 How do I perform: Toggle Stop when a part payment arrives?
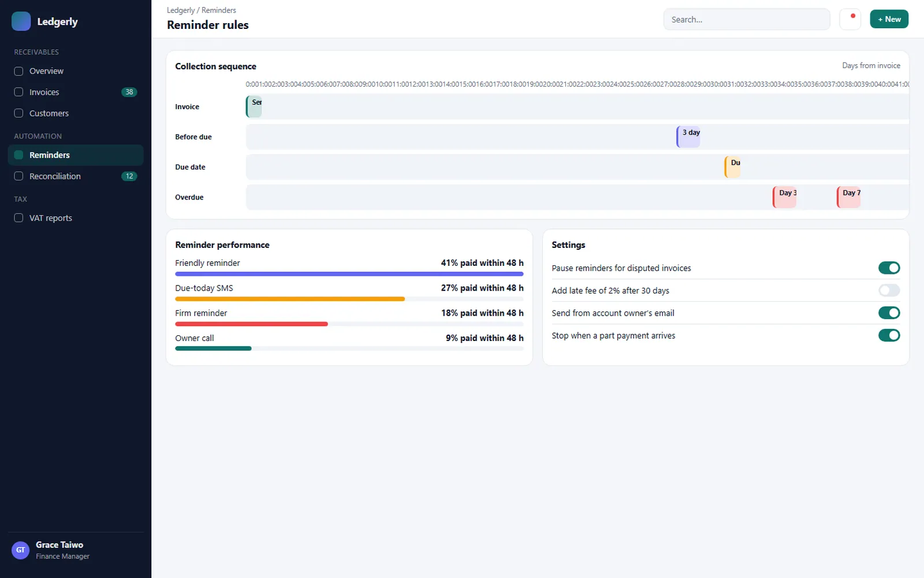click(889, 335)
